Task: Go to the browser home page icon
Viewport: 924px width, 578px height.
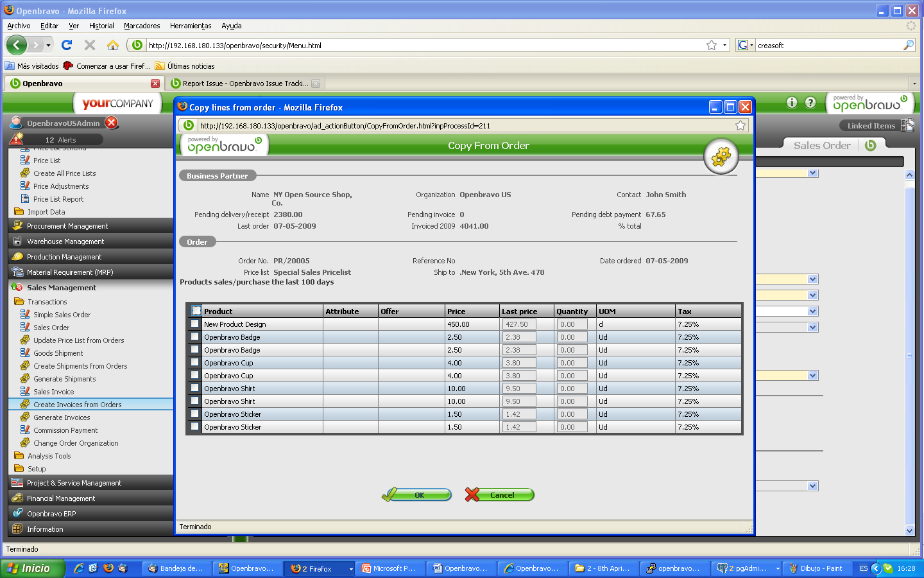Action: click(x=113, y=45)
